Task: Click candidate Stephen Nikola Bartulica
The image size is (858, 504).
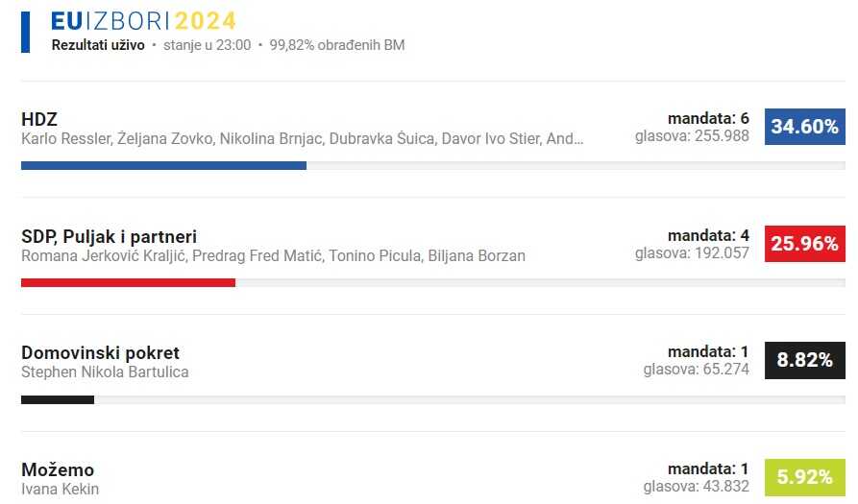Action: click(x=105, y=372)
